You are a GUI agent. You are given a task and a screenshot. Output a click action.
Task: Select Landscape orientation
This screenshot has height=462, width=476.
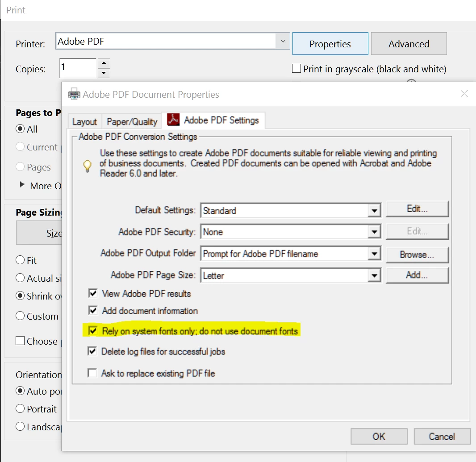point(20,426)
